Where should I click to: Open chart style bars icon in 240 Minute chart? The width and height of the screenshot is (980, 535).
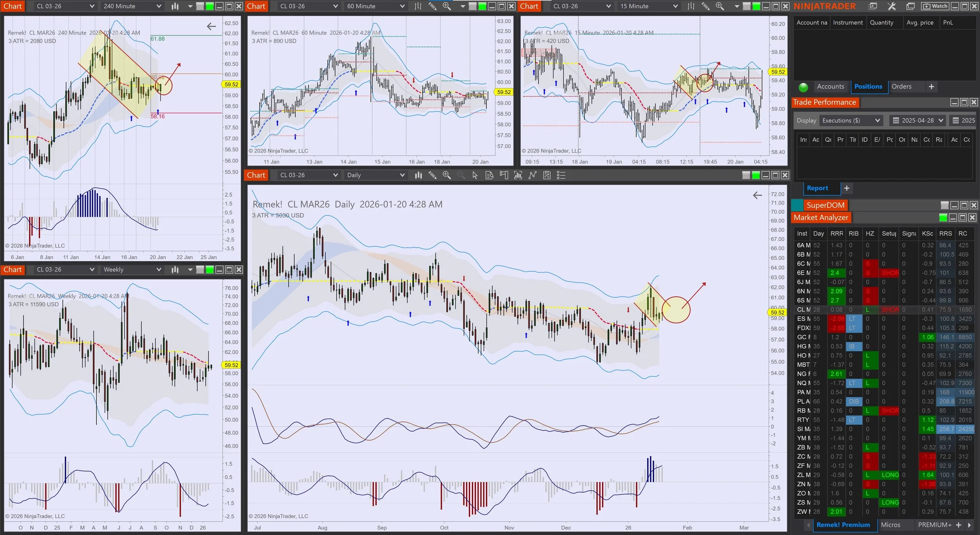click(175, 6)
